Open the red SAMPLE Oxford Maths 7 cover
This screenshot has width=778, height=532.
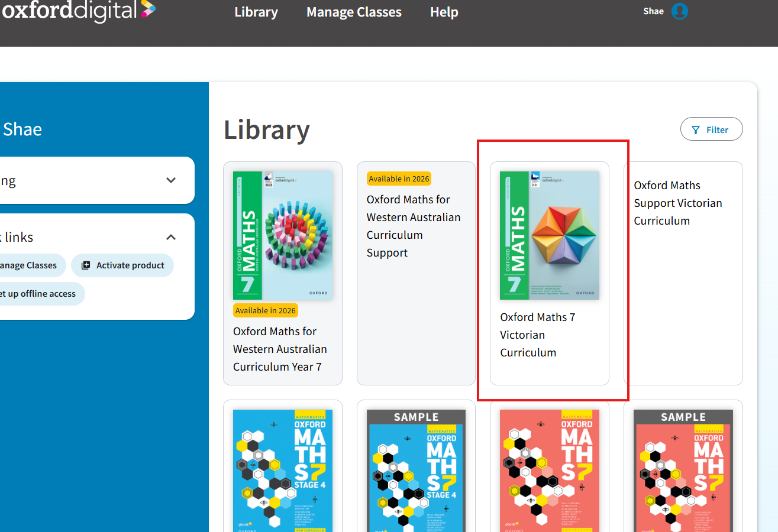coord(683,471)
